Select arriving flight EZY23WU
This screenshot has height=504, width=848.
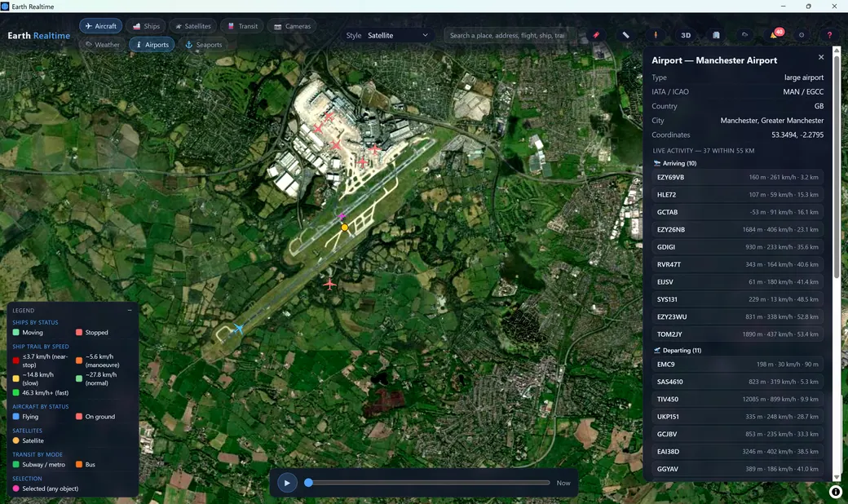click(738, 317)
